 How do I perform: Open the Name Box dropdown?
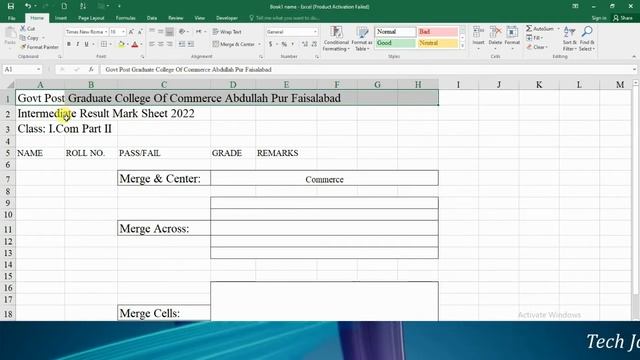pyautogui.click(x=38, y=69)
